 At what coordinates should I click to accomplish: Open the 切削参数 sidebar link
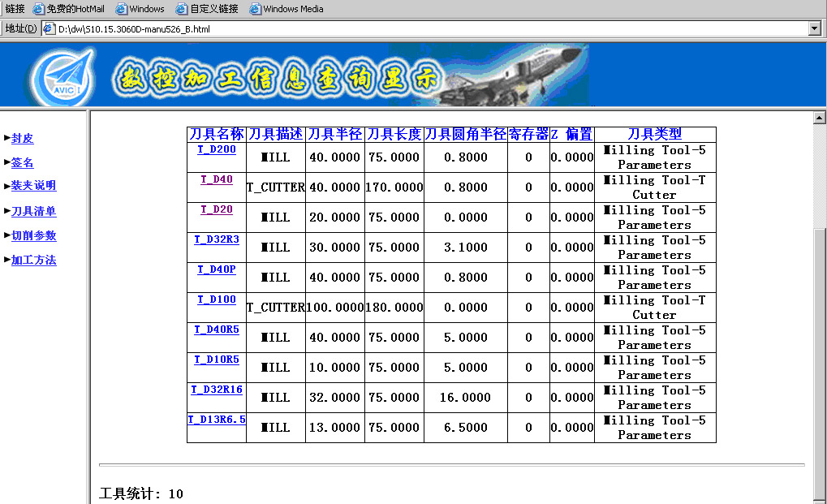click(x=33, y=236)
